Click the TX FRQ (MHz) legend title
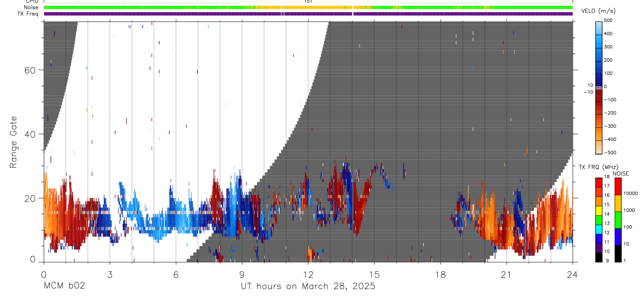This screenshot has height=297, width=644. click(598, 167)
